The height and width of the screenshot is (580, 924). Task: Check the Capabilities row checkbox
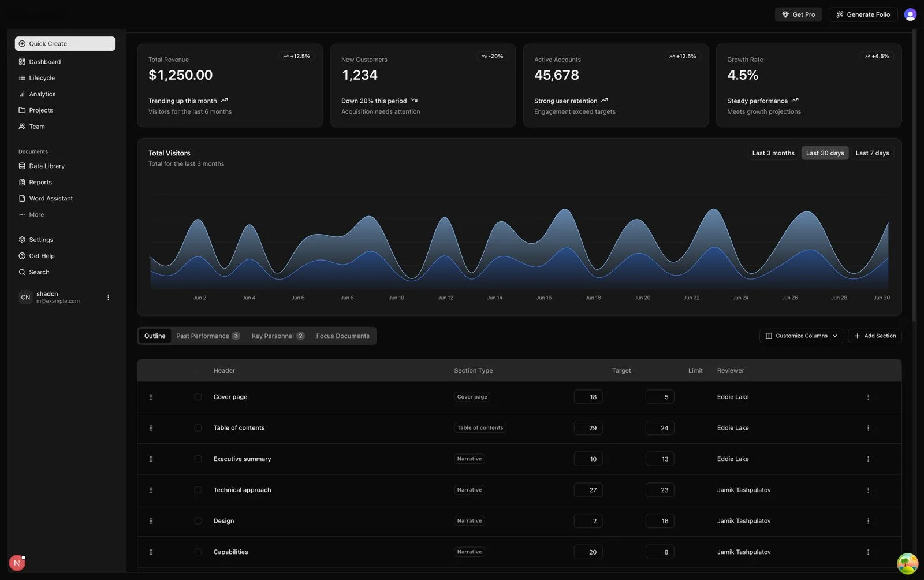pos(198,552)
